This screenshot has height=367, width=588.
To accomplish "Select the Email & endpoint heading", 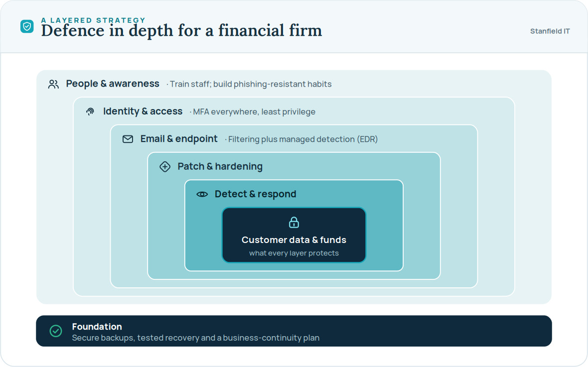I will (179, 139).
